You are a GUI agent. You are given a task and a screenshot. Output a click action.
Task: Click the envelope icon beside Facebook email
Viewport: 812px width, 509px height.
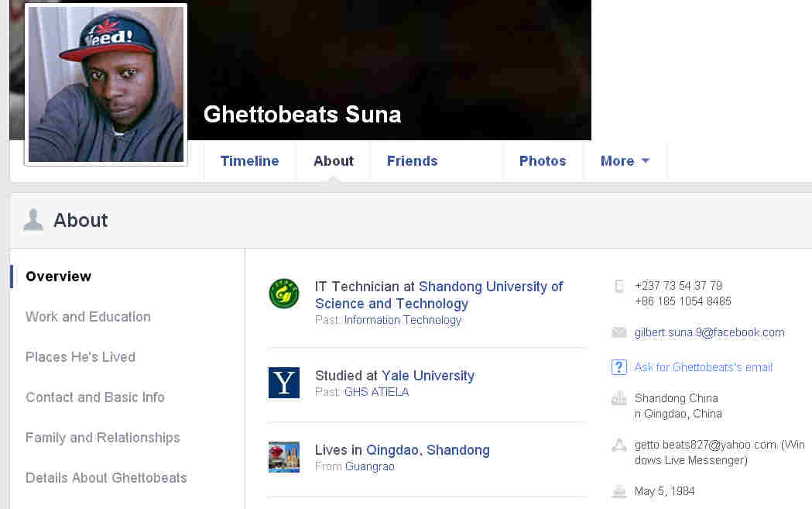618,333
